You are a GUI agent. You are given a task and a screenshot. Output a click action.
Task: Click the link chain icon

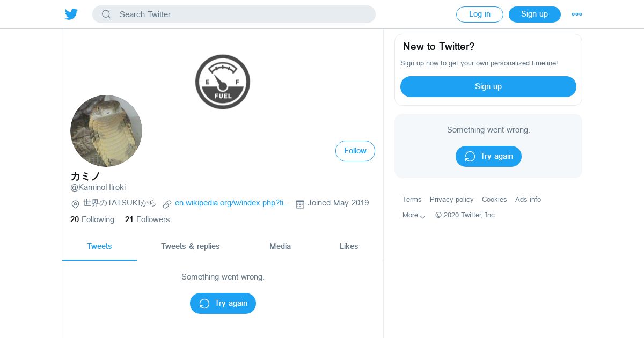pyautogui.click(x=167, y=204)
